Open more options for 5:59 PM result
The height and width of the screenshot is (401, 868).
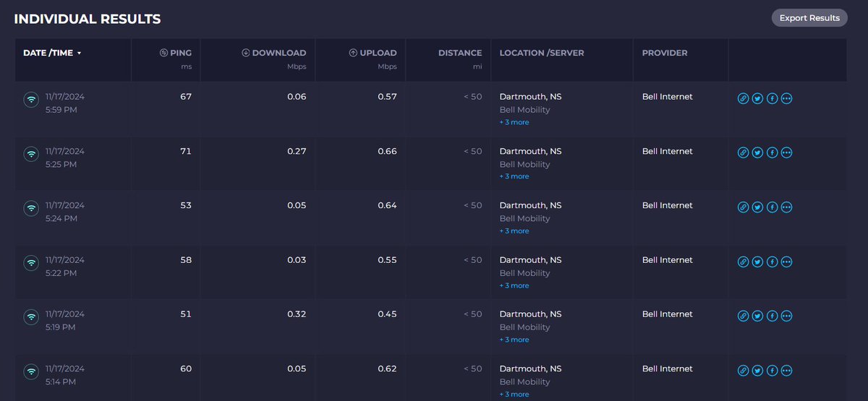pyautogui.click(x=787, y=98)
